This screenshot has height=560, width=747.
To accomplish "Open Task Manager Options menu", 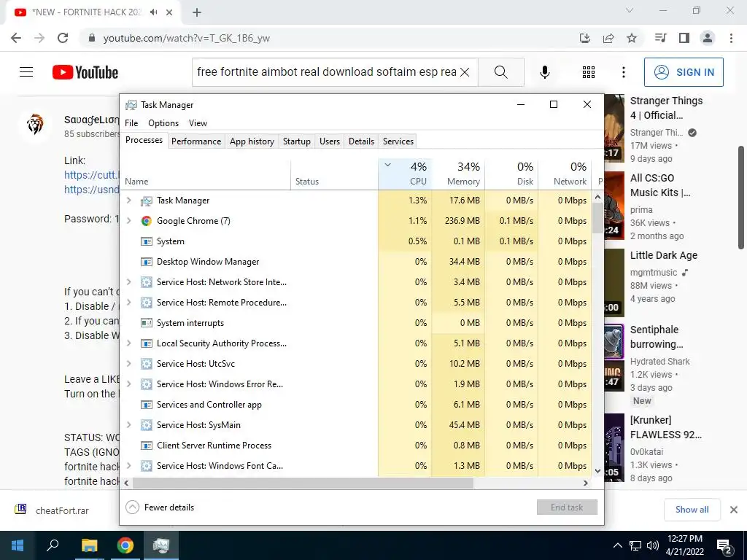I will pyautogui.click(x=163, y=122).
